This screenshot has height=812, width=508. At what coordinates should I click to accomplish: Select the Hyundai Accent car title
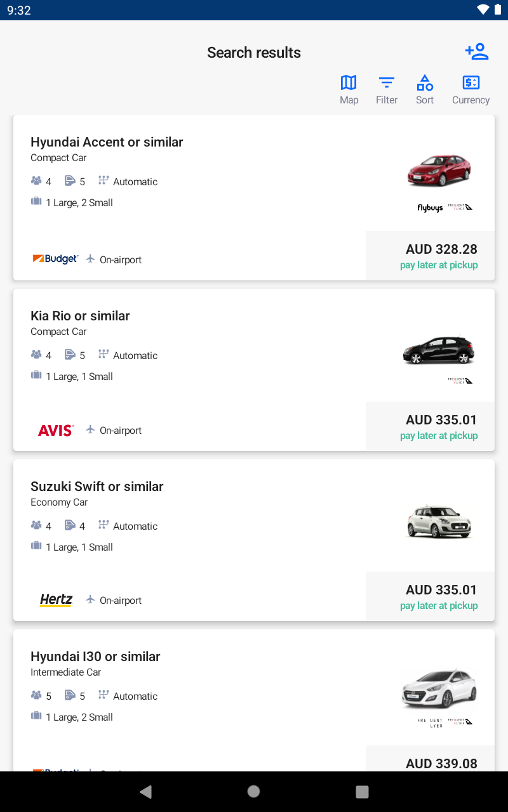click(107, 142)
